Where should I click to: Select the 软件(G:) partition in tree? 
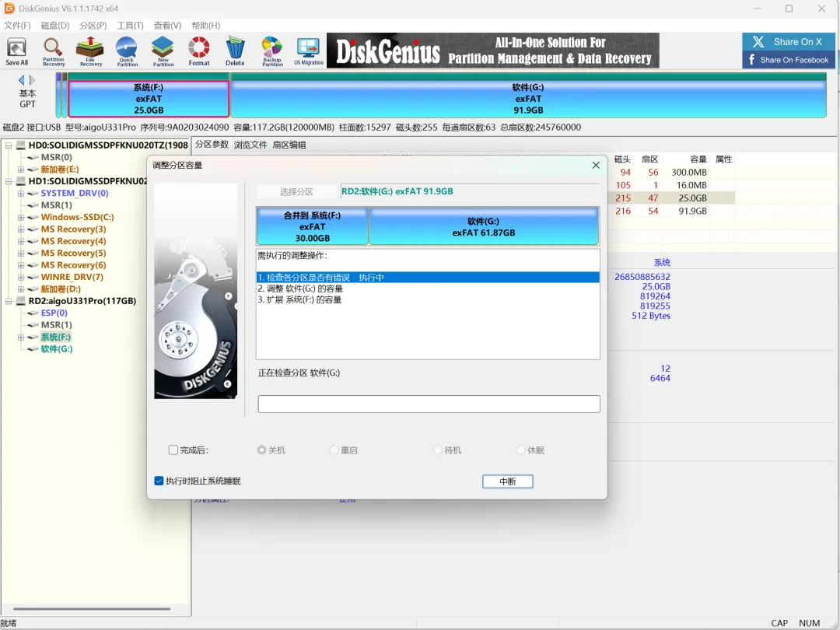click(56, 348)
